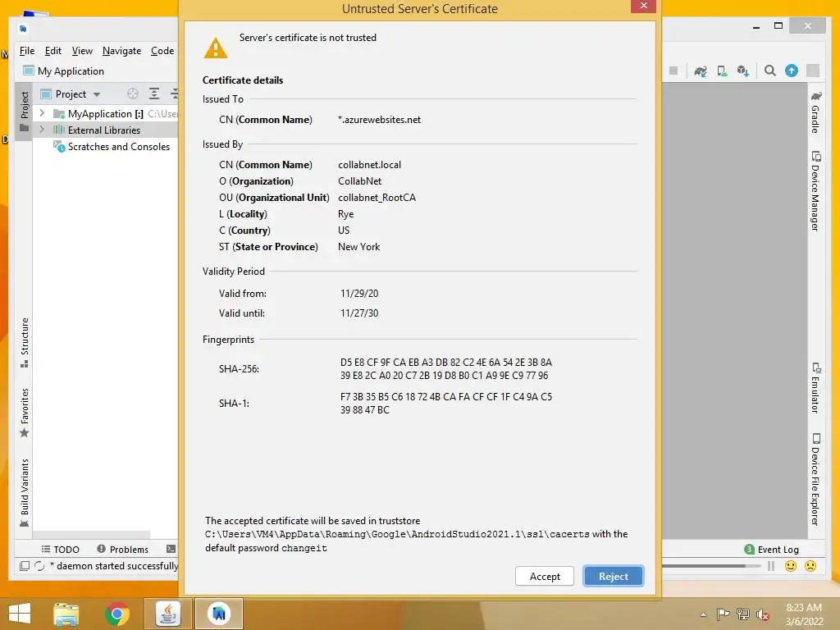Open the Code menu
The image size is (840, 630).
(x=162, y=51)
